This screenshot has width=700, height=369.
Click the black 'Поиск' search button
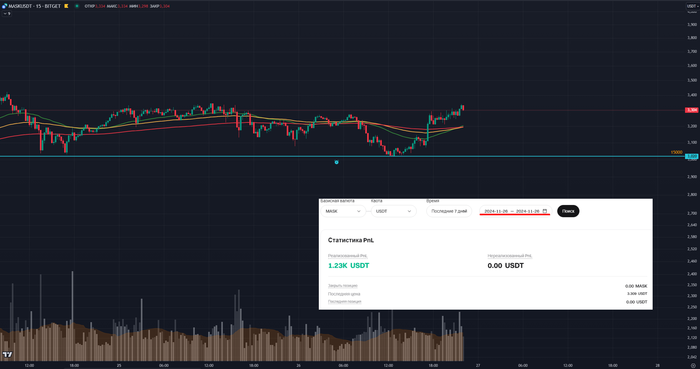[x=568, y=211]
